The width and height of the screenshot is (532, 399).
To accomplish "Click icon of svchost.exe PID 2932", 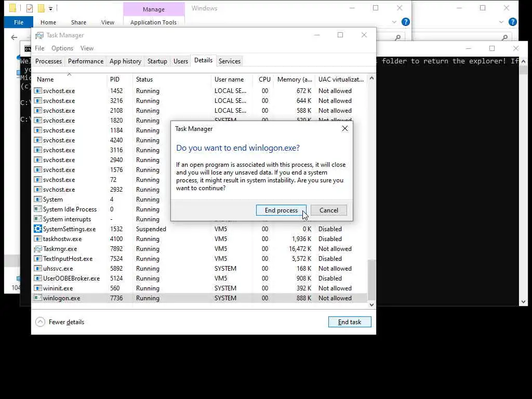I will [x=38, y=189].
